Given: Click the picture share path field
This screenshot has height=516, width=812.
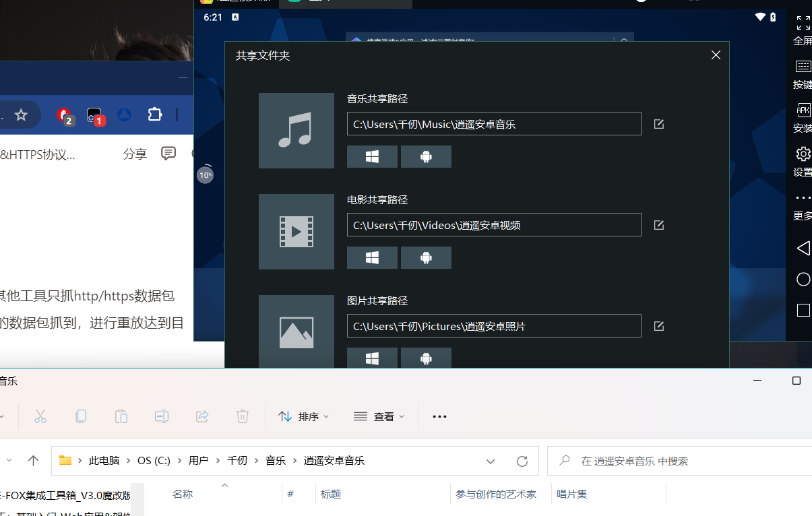Looking at the screenshot, I should pos(494,326).
